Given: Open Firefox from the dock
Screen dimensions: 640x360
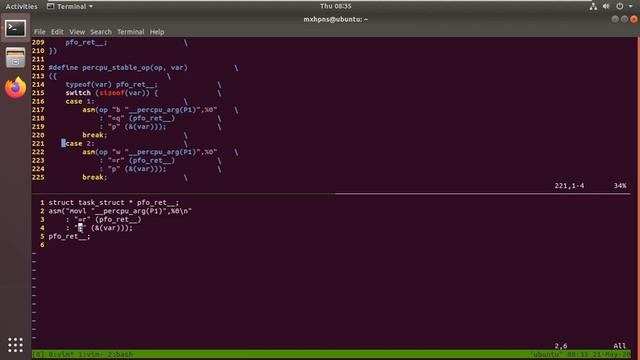Looking at the screenshot, I should coord(16,87).
